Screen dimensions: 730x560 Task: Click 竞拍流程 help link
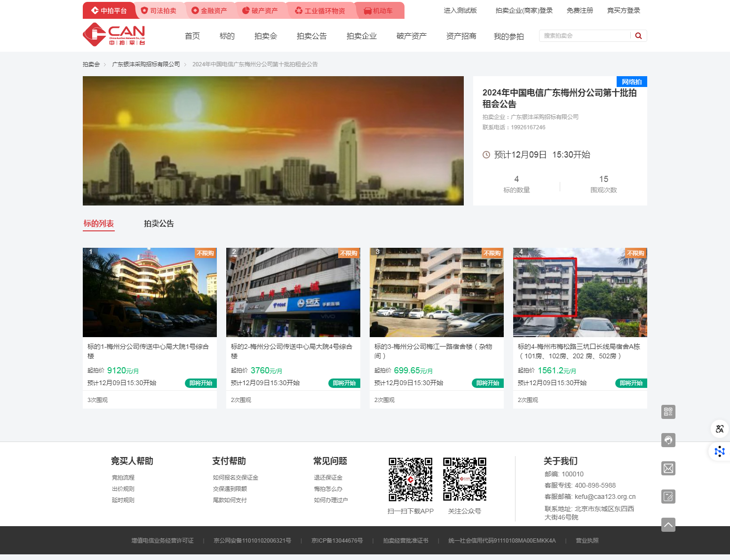click(123, 478)
